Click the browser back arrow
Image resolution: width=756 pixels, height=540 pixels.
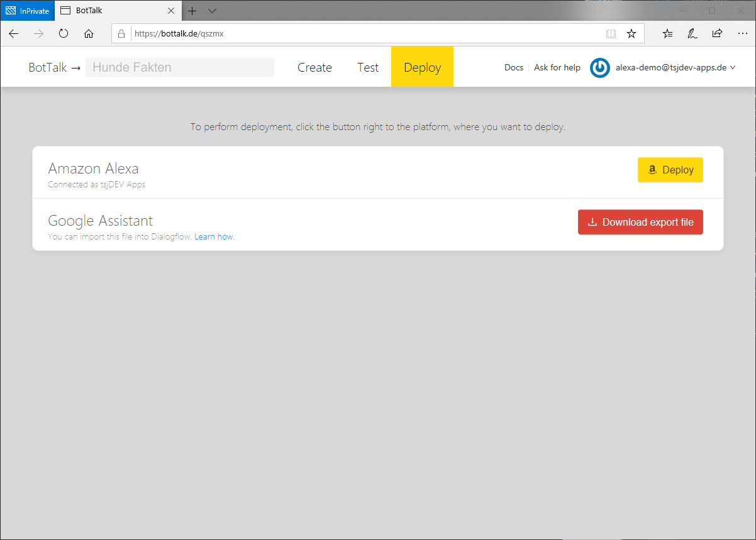tap(14, 34)
